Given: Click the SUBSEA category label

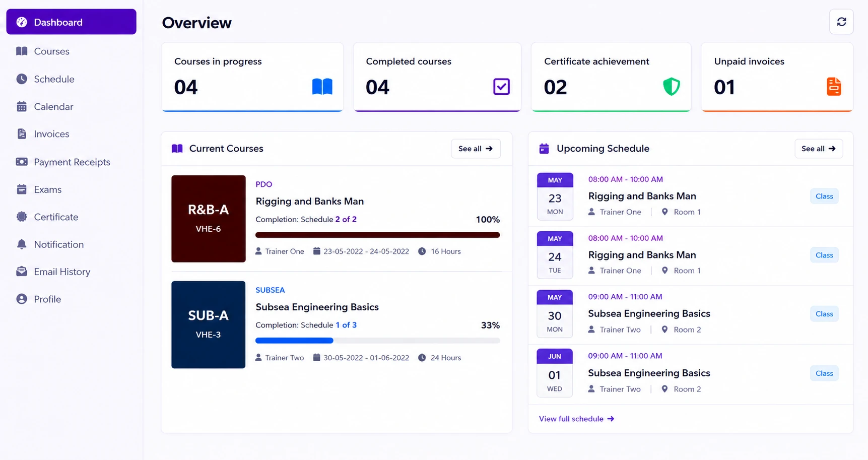Looking at the screenshot, I should (x=270, y=290).
